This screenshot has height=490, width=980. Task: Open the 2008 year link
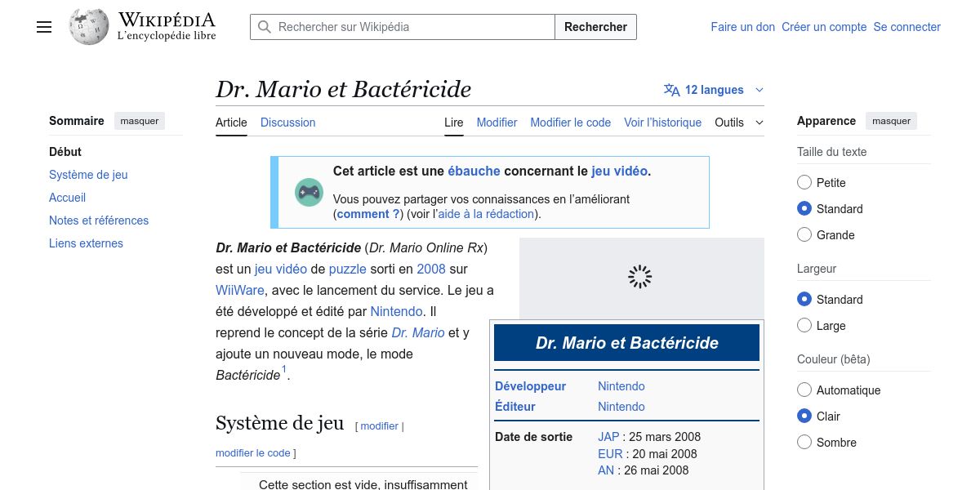coord(431,269)
